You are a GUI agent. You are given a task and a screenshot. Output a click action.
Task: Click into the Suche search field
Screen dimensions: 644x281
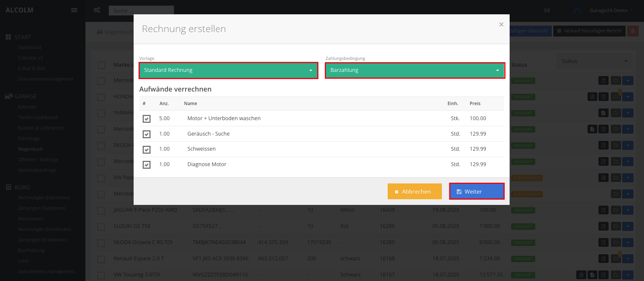coord(141,11)
